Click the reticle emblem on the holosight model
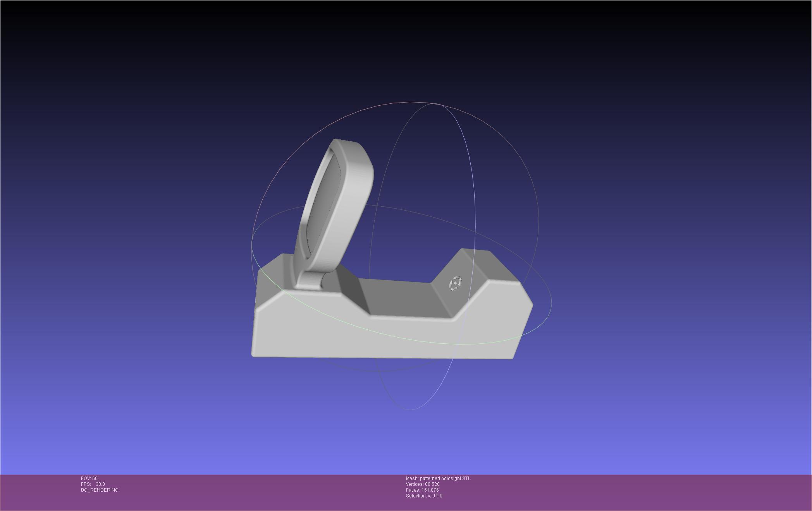This screenshot has height=511, width=812. (x=455, y=283)
